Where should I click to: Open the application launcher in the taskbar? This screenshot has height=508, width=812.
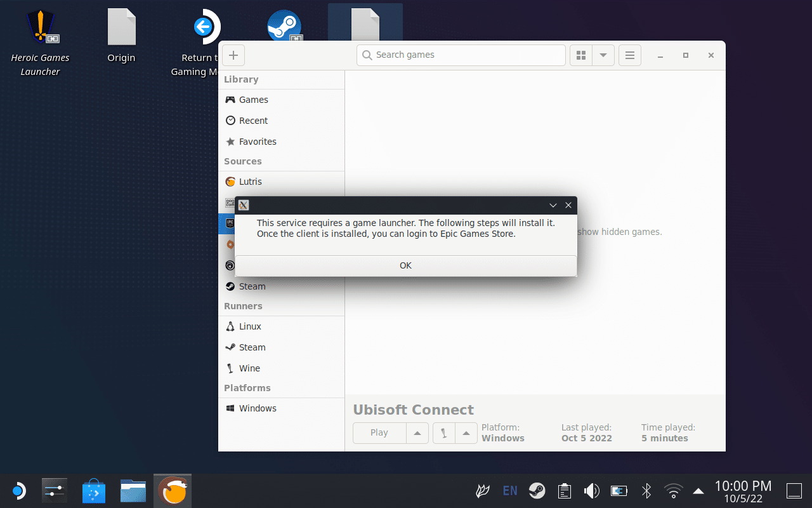point(18,491)
